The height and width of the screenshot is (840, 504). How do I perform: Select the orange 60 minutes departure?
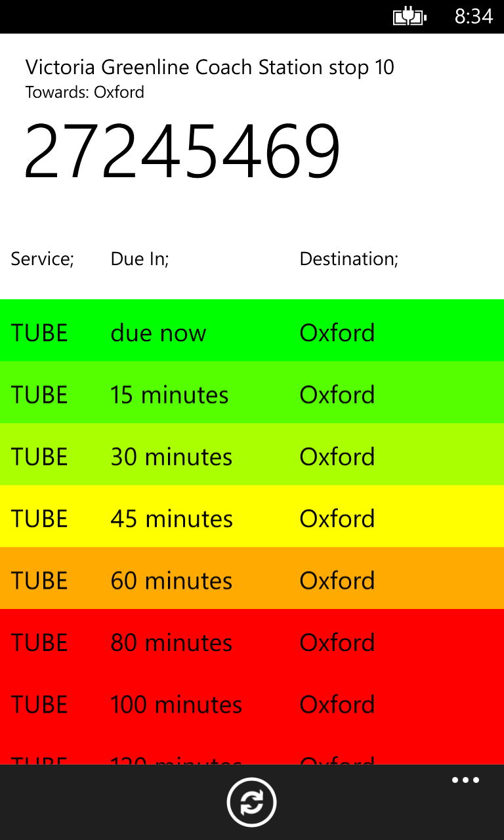[252, 578]
